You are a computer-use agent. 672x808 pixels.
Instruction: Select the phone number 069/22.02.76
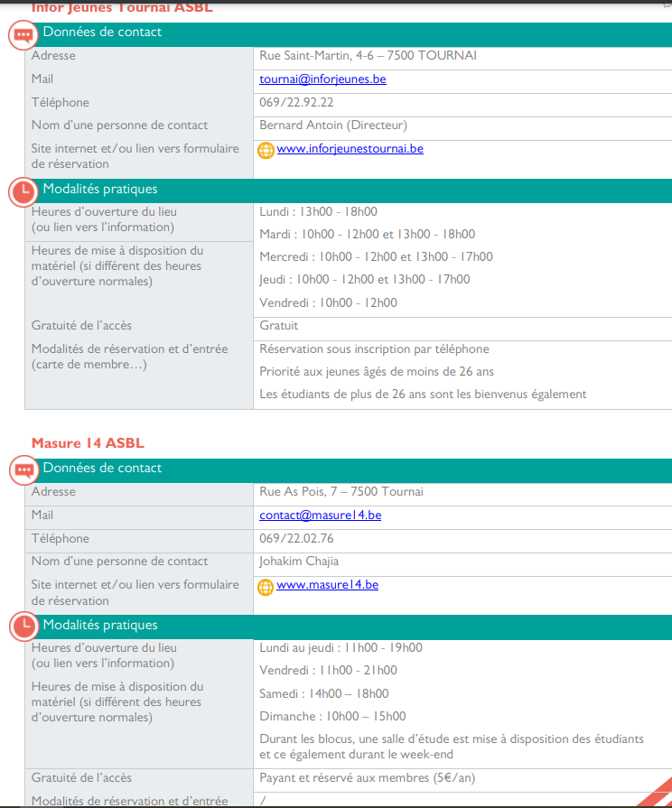pyautogui.click(x=296, y=538)
